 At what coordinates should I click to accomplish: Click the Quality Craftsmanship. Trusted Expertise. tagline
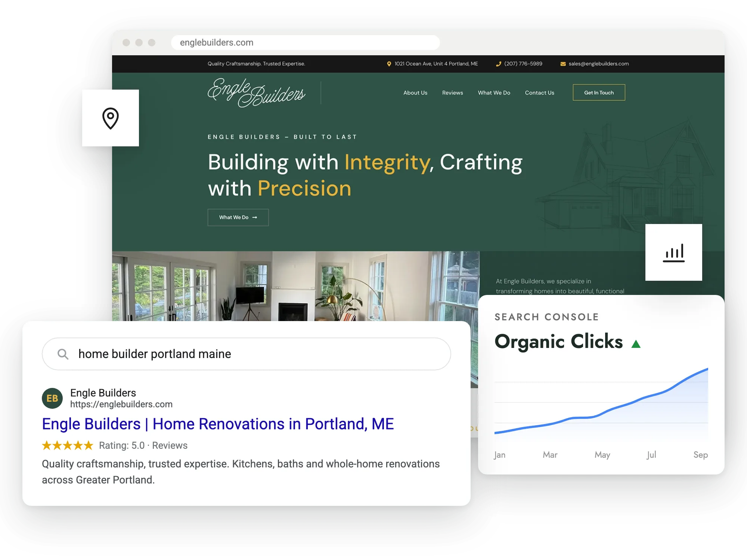256,64
